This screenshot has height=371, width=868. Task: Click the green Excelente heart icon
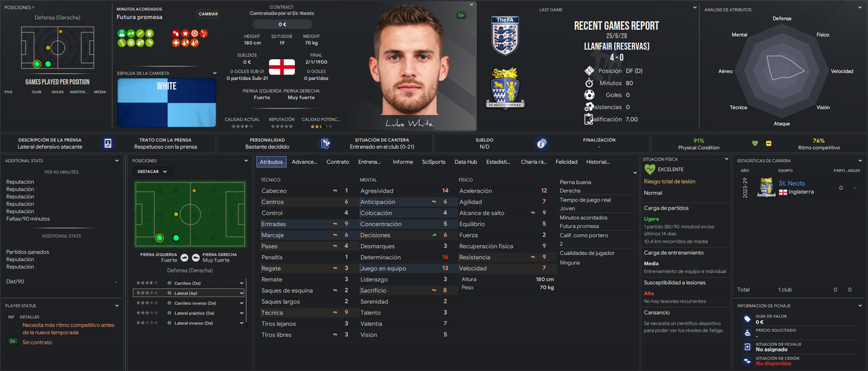click(x=650, y=169)
